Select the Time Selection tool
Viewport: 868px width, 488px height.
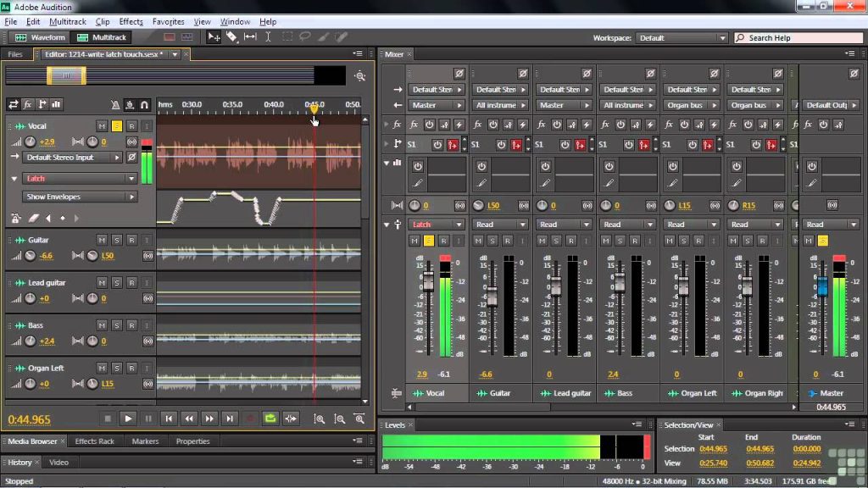(x=268, y=36)
